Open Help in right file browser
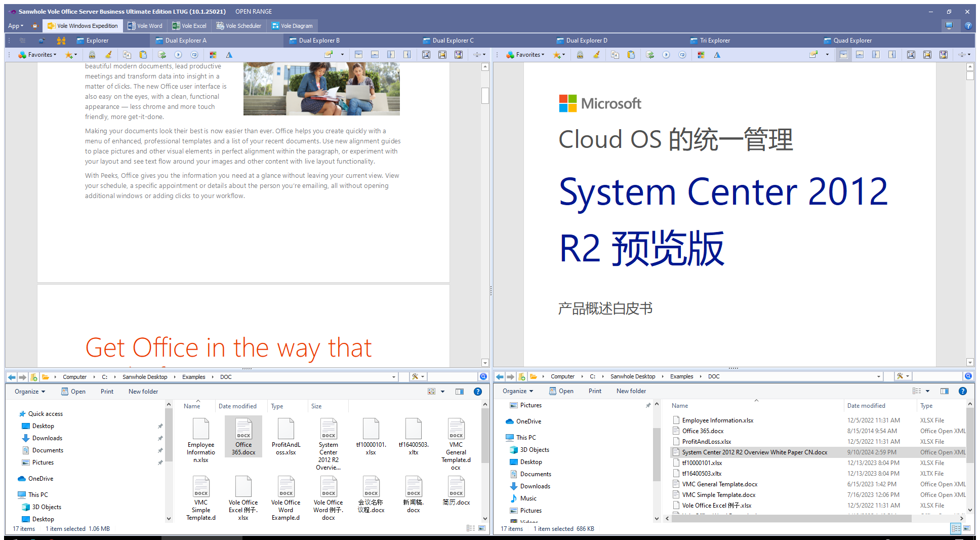Screen dimensions: 980x540 click(x=963, y=391)
